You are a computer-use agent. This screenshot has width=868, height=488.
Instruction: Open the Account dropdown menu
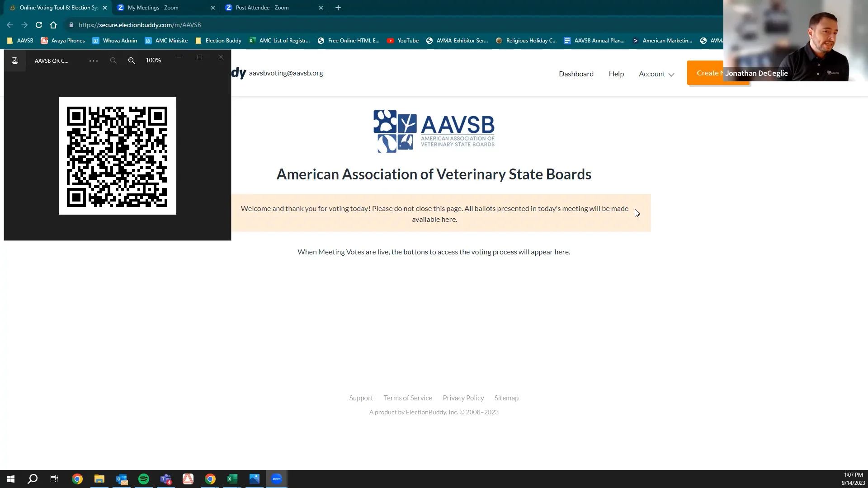pos(656,74)
